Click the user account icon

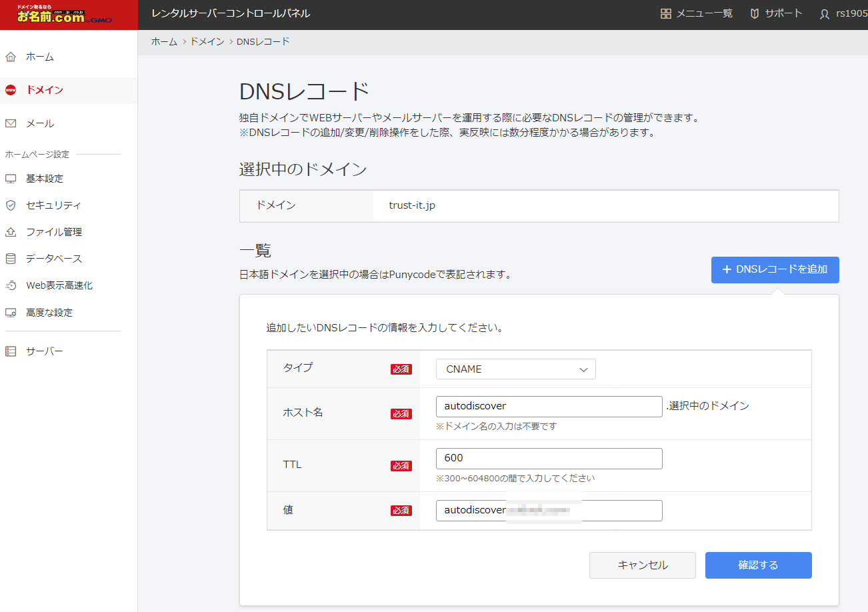pos(825,13)
